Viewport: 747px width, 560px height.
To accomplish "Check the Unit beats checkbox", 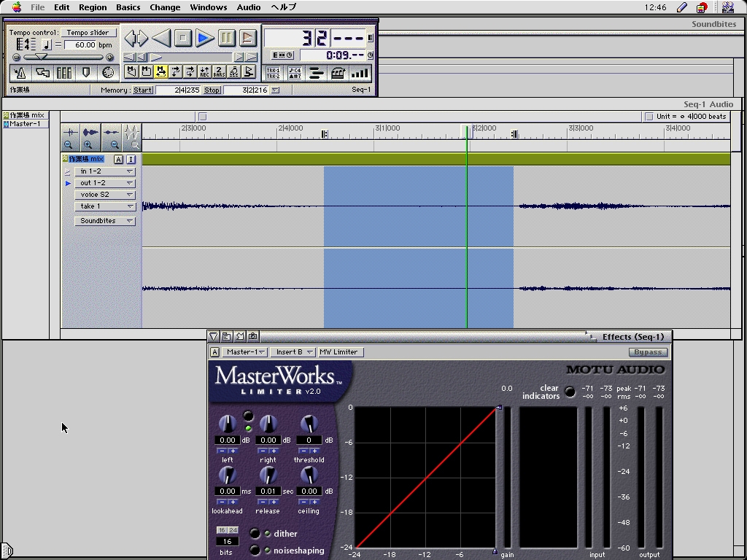I will tap(649, 117).
